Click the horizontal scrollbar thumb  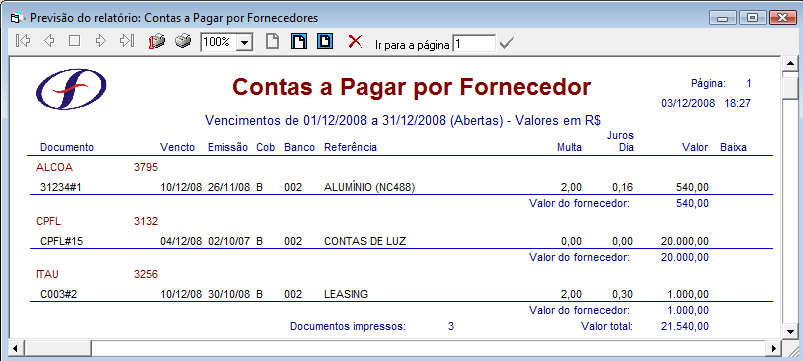(x=57, y=348)
